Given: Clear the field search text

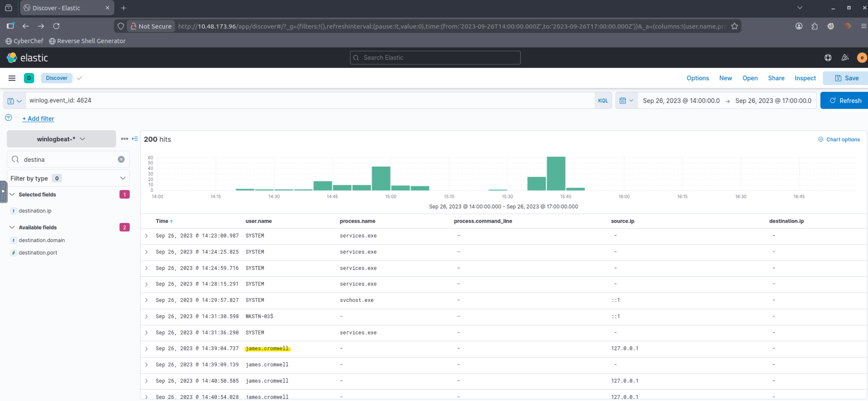Looking at the screenshot, I should (x=121, y=160).
